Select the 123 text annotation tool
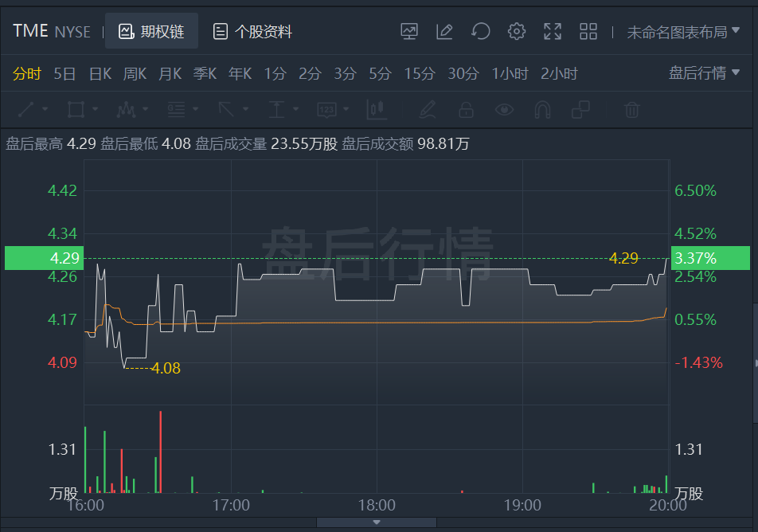The width and height of the screenshot is (758, 532). coord(326,110)
